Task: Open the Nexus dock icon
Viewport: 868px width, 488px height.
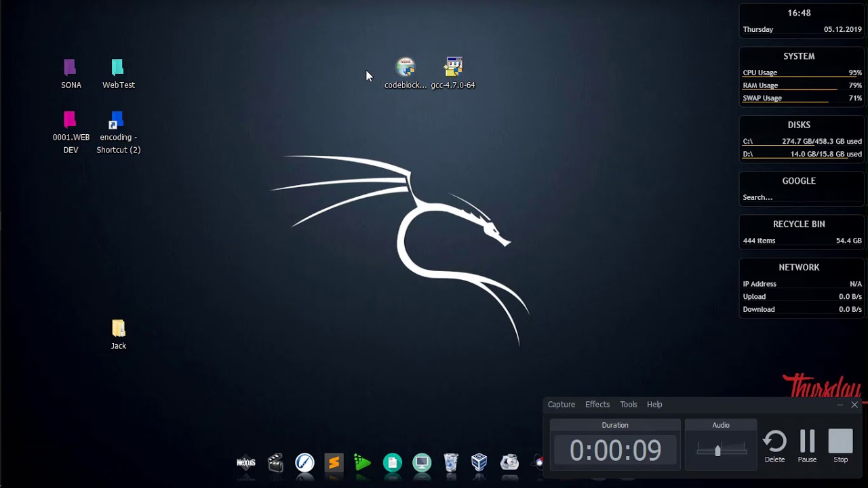Action: click(x=245, y=462)
